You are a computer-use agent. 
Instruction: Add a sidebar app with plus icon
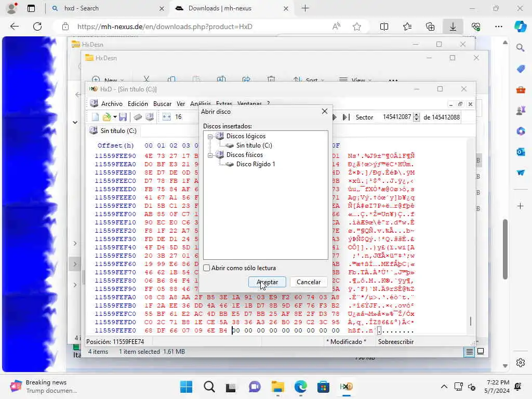click(521, 206)
